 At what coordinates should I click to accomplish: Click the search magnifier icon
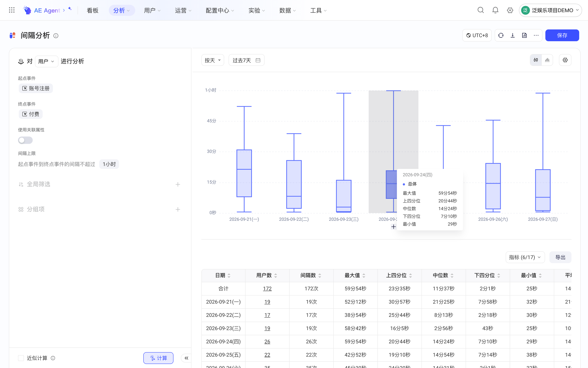(x=481, y=10)
